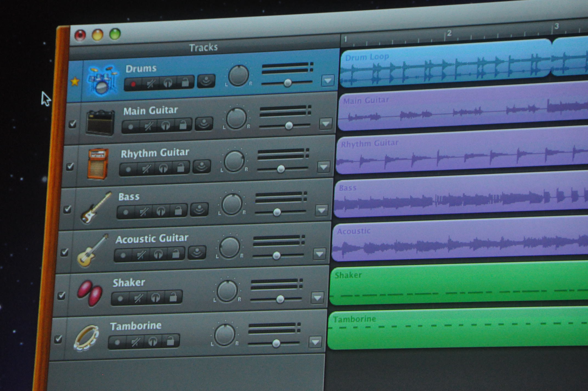
Task: Lock the Tamborine track
Action: tap(170, 341)
